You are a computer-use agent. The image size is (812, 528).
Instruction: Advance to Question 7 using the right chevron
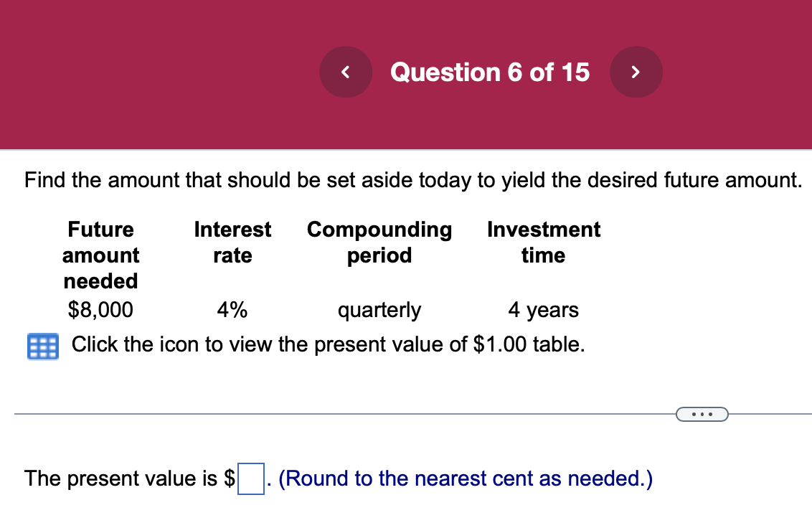click(636, 72)
